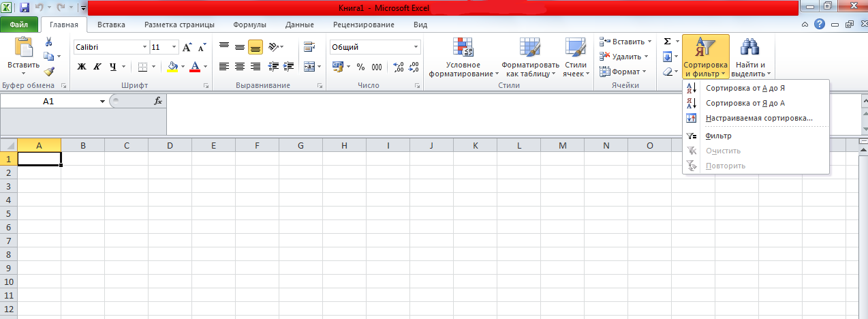The height and width of the screenshot is (319, 868).
Task: Open Настраиваемая сортировка dialog
Action: tap(756, 118)
